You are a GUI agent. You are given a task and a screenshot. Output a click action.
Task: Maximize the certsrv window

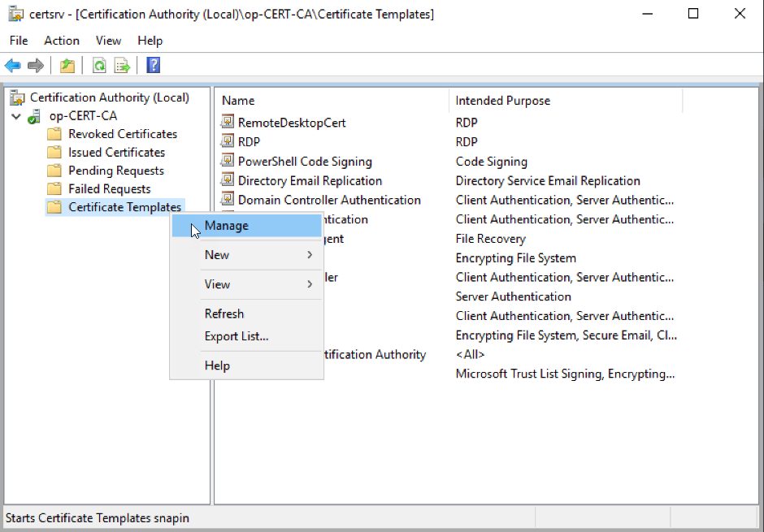click(x=693, y=14)
